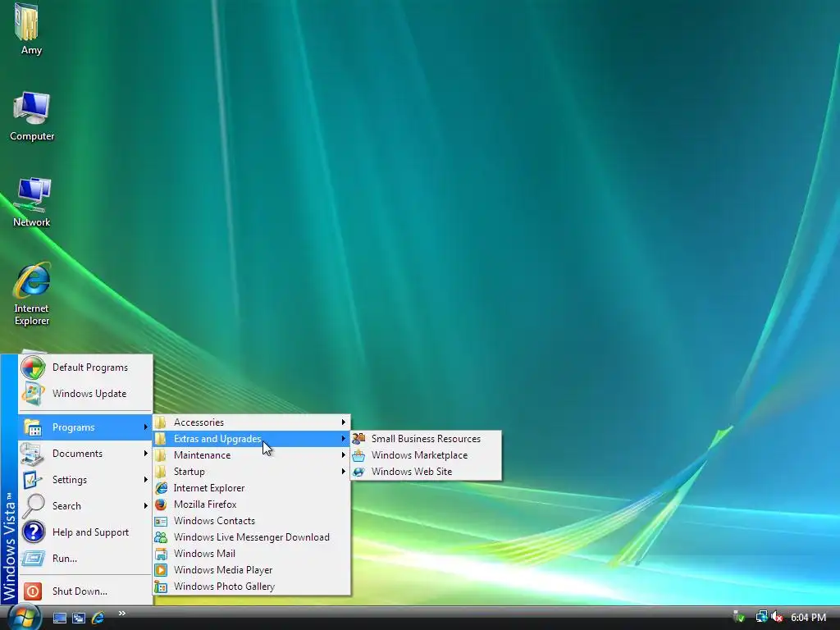Open the Accessories folder
Viewport: 840px width, 630px height.
252,422
